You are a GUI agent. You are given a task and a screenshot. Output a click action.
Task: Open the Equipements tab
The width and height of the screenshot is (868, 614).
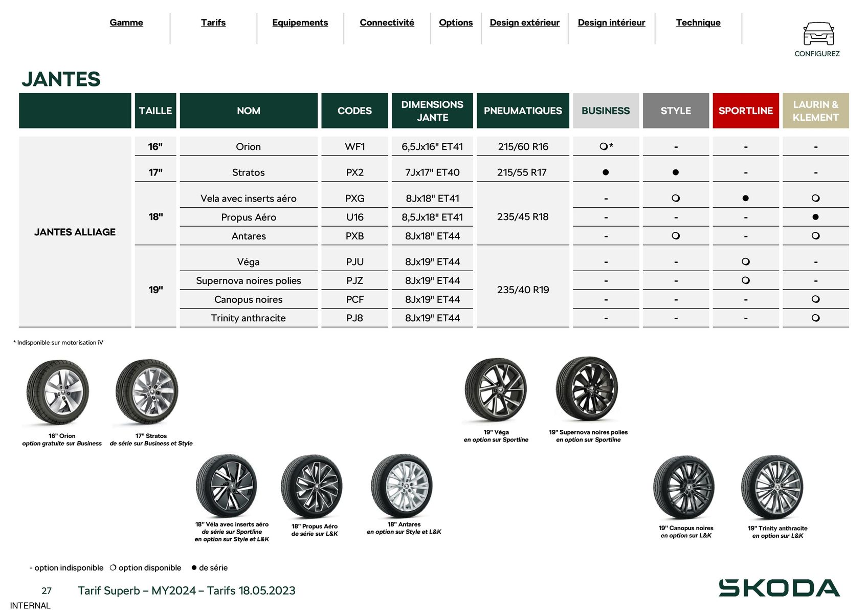(300, 23)
